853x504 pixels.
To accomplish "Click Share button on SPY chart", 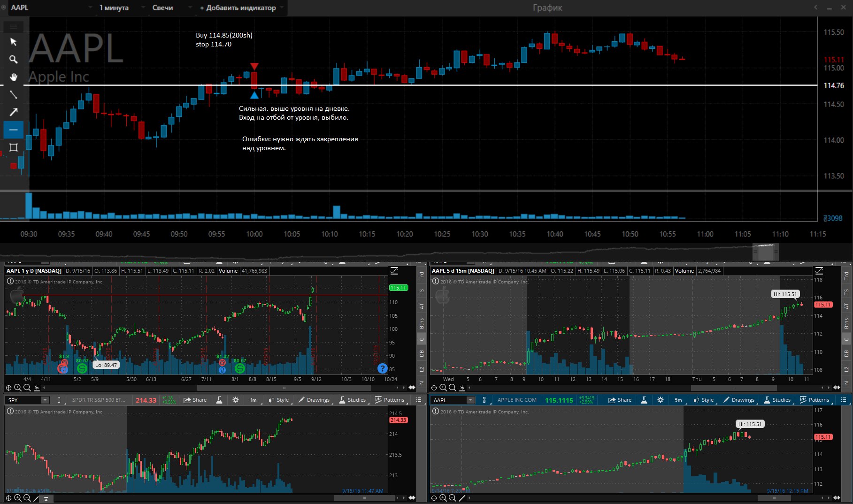I will click(195, 400).
